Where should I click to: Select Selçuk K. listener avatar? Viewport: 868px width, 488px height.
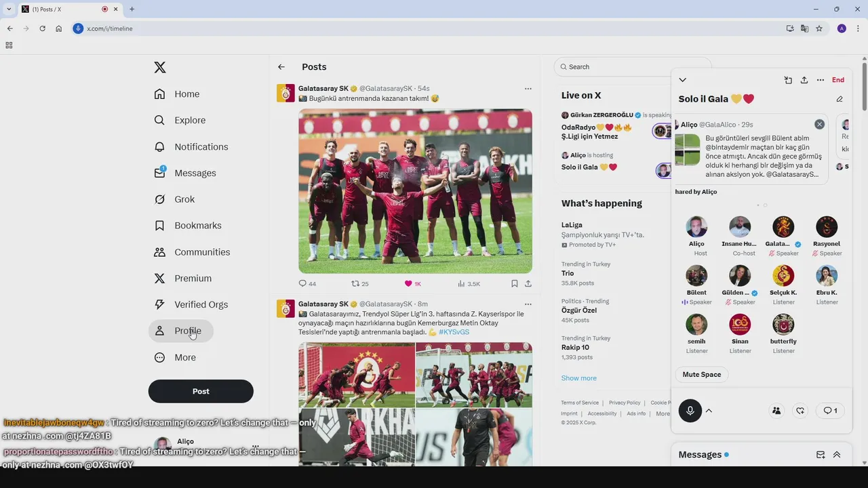783,276
